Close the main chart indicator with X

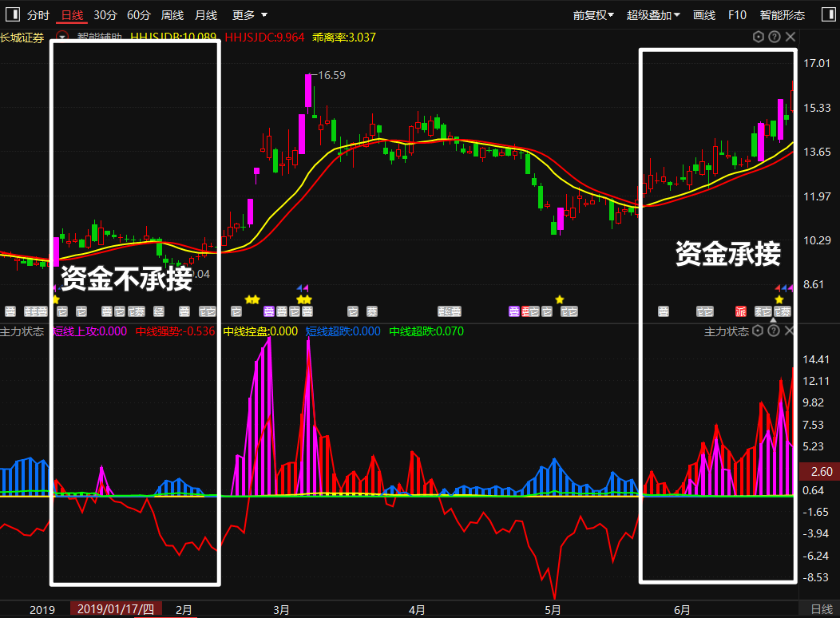coord(790,37)
